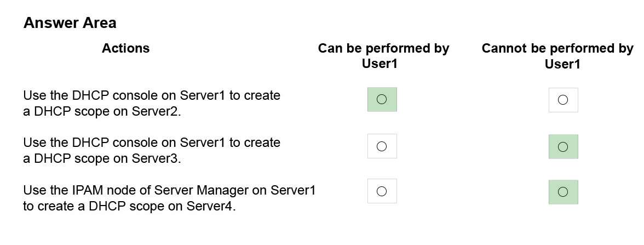Click the 'Cannot be performed by' column header

pyautogui.click(x=557, y=48)
